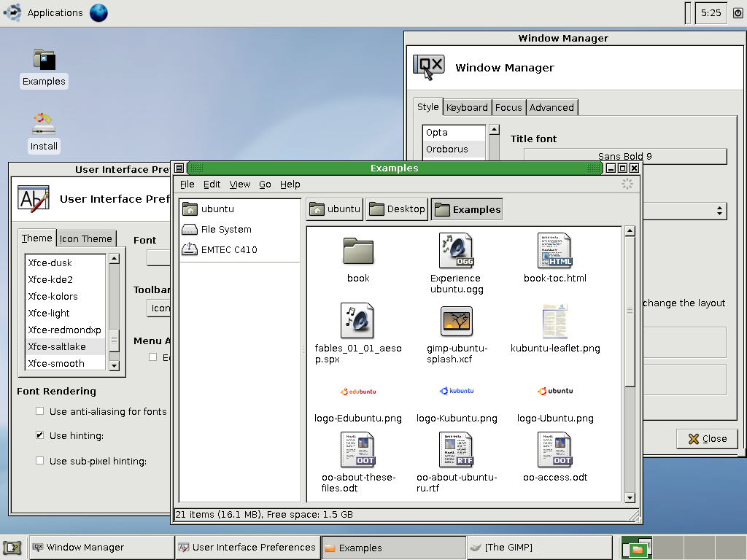Select Experience ubuntu.ogg audio file icon

coord(457,251)
